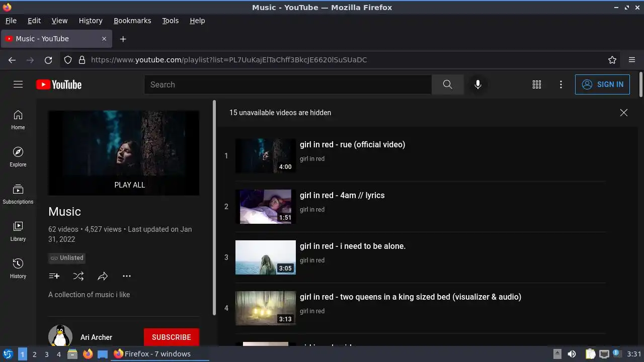
Task: Dismiss the unavailable videos notice
Action: click(x=624, y=113)
